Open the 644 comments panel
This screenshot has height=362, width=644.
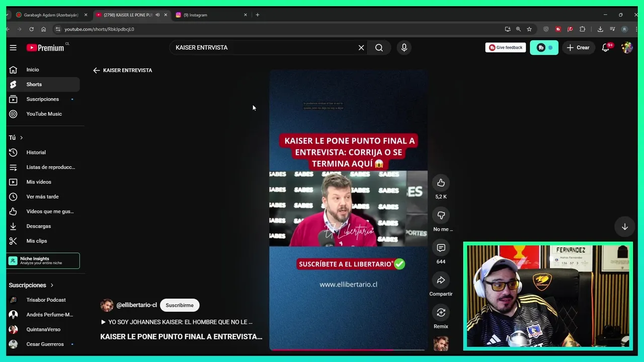pyautogui.click(x=441, y=248)
